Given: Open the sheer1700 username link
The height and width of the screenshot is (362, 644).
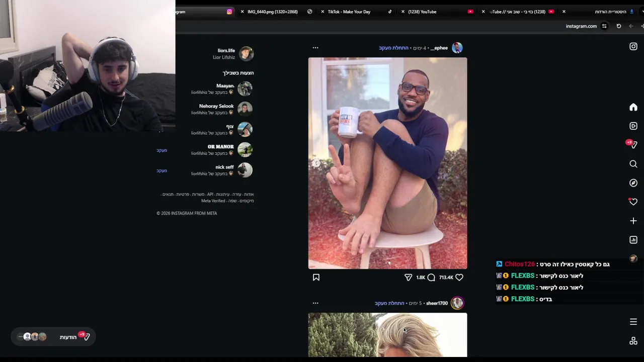Looking at the screenshot, I should click(437, 303).
